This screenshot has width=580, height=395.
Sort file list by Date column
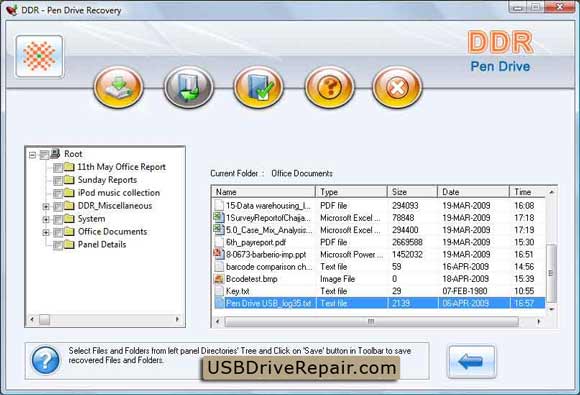click(x=473, y=192)
